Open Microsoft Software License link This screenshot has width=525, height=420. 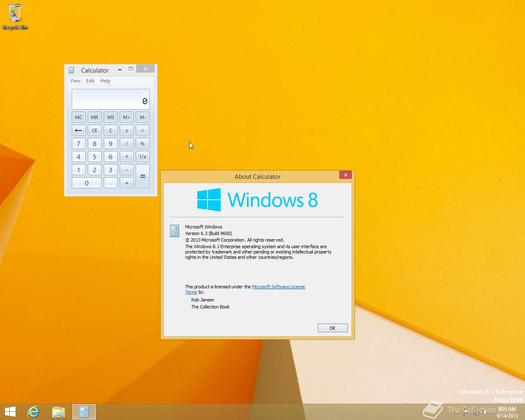point(278,287)
